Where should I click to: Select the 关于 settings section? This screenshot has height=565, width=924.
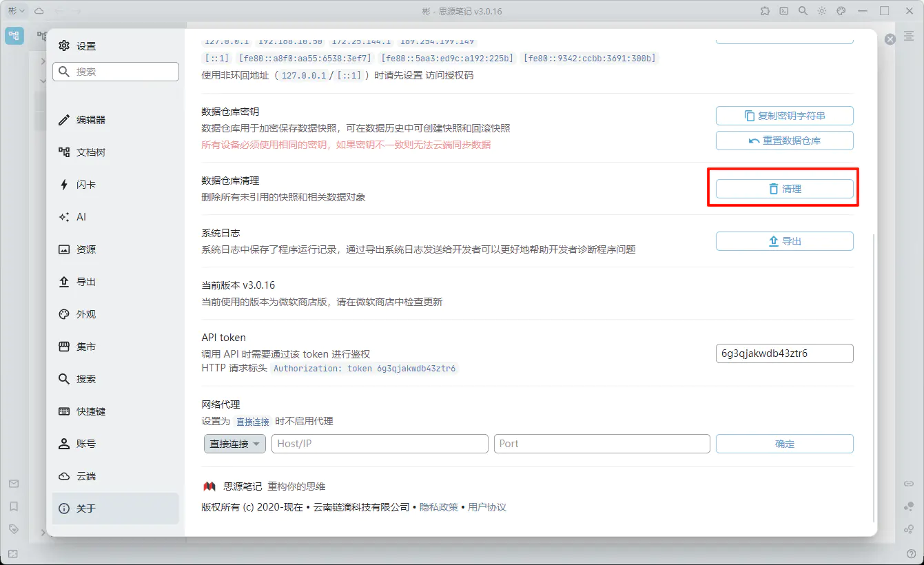pos(116,508)
